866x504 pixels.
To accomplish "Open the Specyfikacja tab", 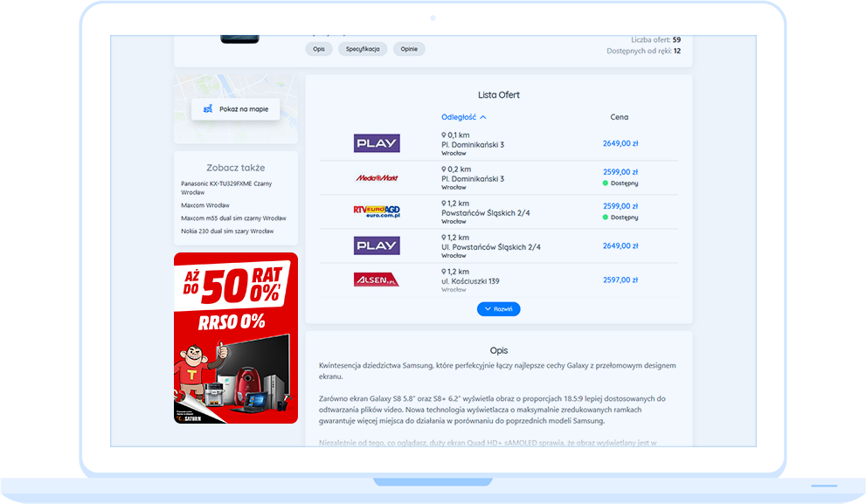I will pos(363,49).
